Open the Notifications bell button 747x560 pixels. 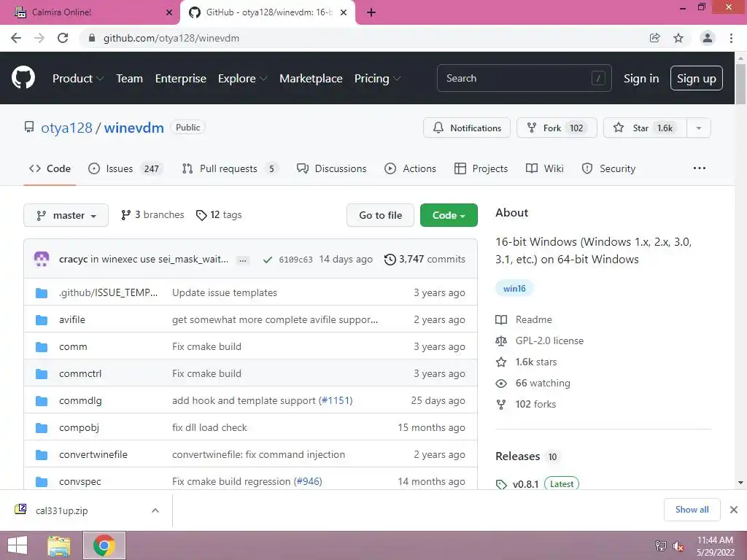point(466,128)
